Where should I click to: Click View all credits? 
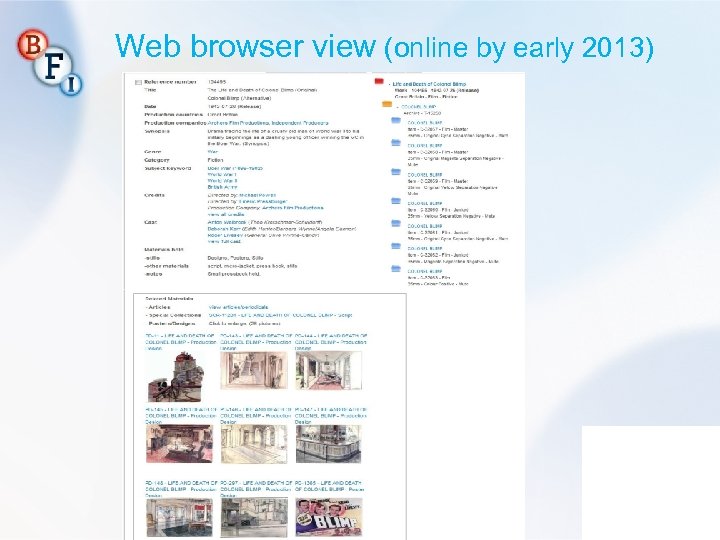(x=226, y=214)
